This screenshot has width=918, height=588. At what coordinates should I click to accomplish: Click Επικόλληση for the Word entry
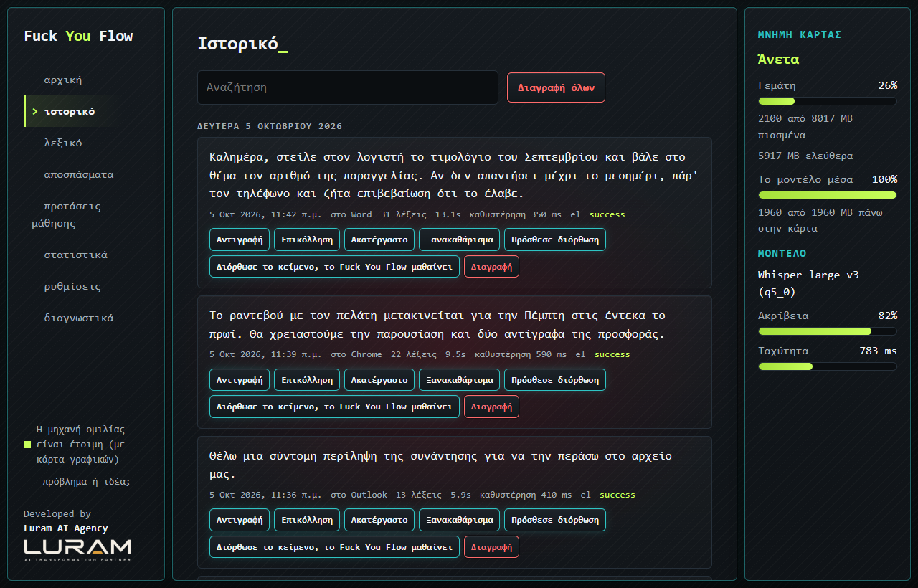(307, 240)
